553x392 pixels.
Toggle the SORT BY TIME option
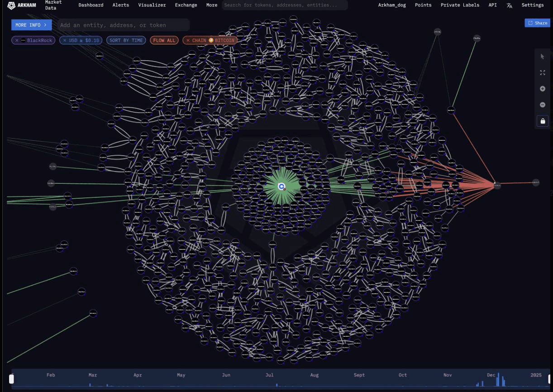[x=126, y=40]
